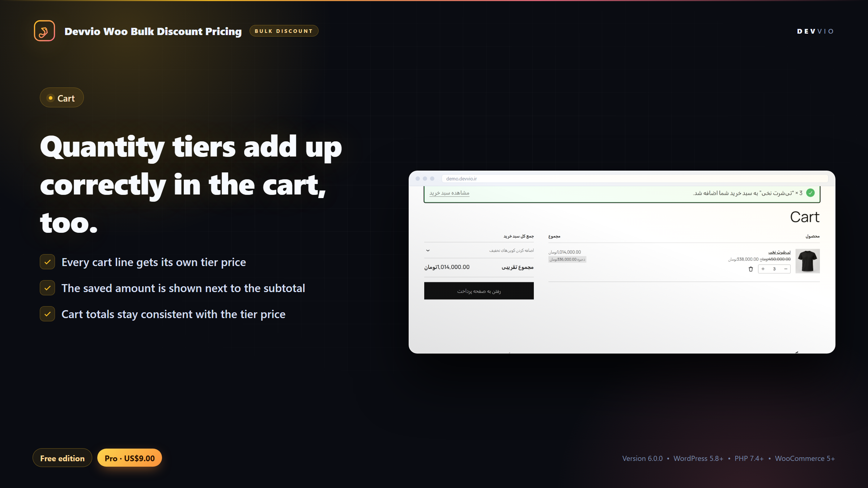The image size is (868, 488).
Task: Click the struck-through 450,000.00 price
Action: coord(775,259)
